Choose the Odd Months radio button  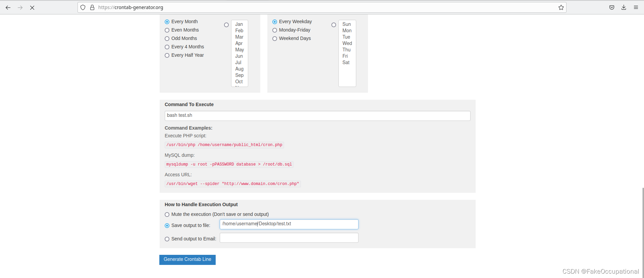point(167,39)
